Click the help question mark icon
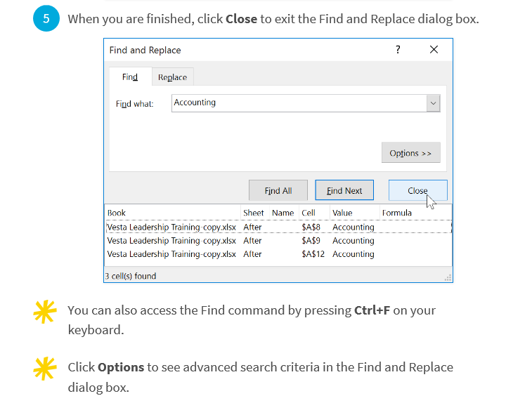Screen dimensions: 532x403 (398, 50)
